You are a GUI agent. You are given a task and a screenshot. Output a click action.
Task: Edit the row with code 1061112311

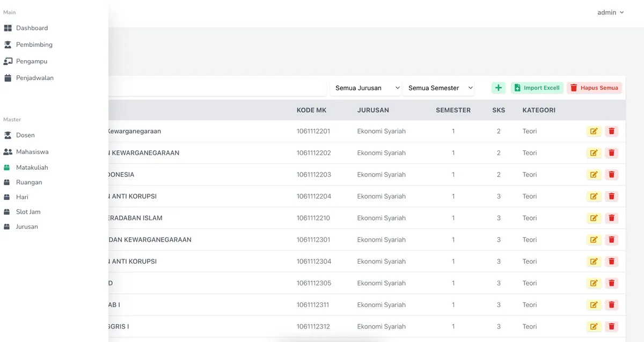594,305
